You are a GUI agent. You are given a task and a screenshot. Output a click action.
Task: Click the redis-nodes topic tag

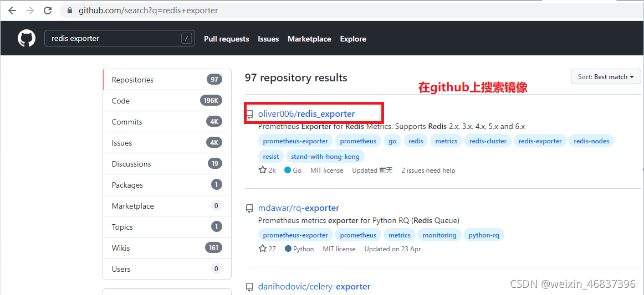(591, 141)
